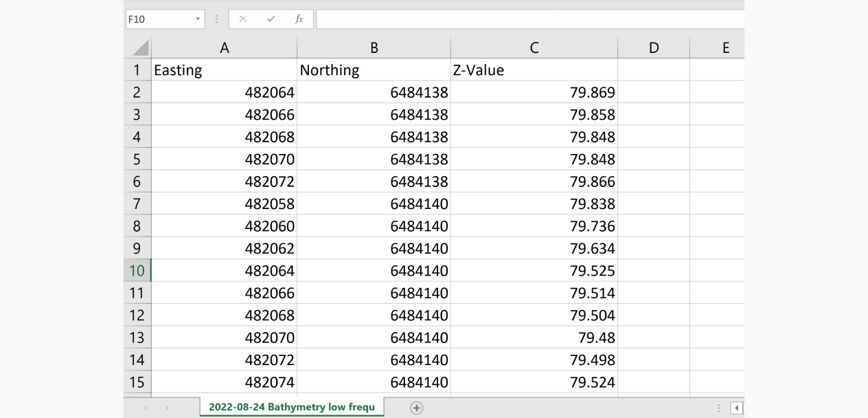Select the row 10 header

click(137, 271)
